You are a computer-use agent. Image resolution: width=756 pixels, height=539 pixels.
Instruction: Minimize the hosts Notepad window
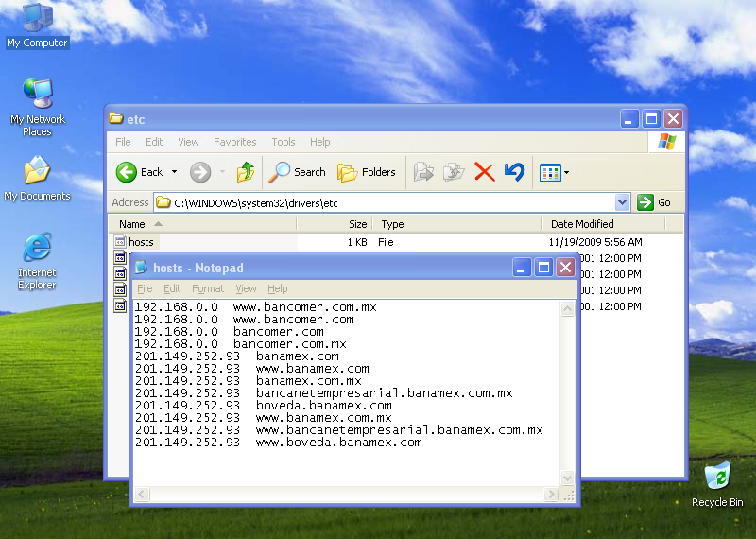point(521,268)
